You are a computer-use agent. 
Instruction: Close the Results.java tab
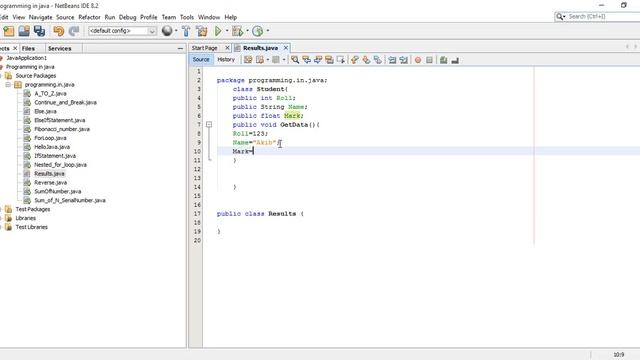point(286,48)
